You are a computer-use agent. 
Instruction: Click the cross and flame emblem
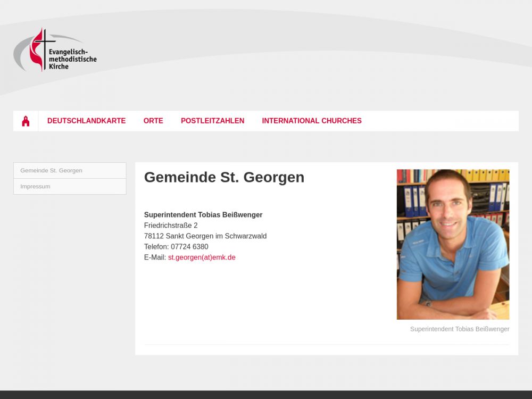coord(41,49)
